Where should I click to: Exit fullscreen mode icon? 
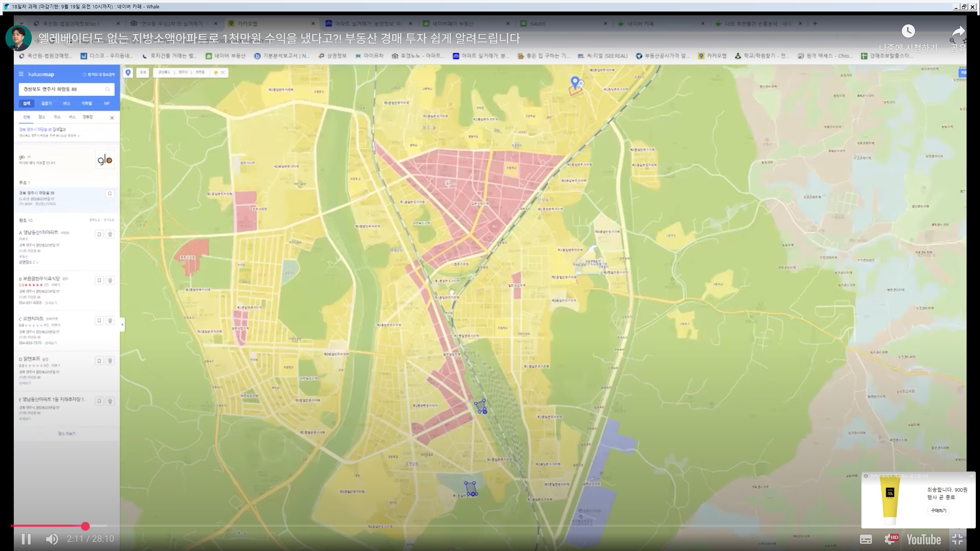pos(957,540)
